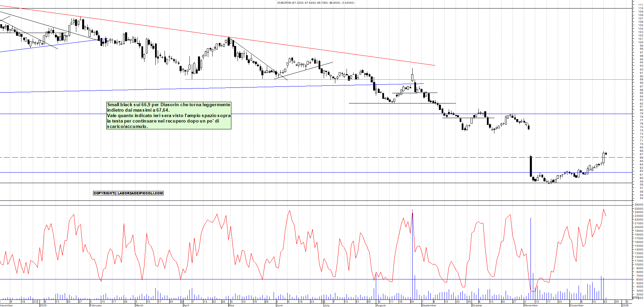This screenshot has width=644, height=307.
Task: Click the '2026' year label on time axis
Action: 625,305
